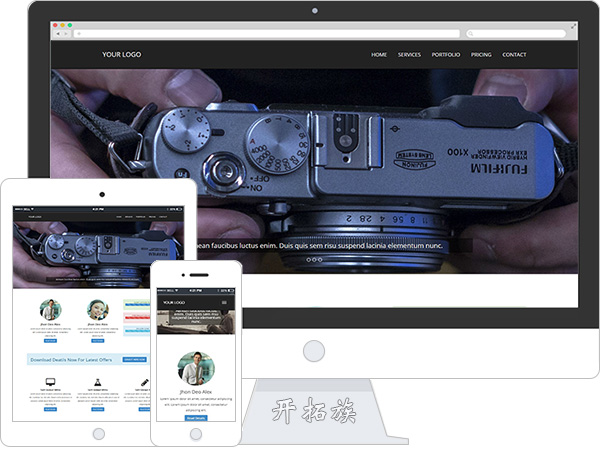Click the fullscreen expand icon in browser

point(573,26)
